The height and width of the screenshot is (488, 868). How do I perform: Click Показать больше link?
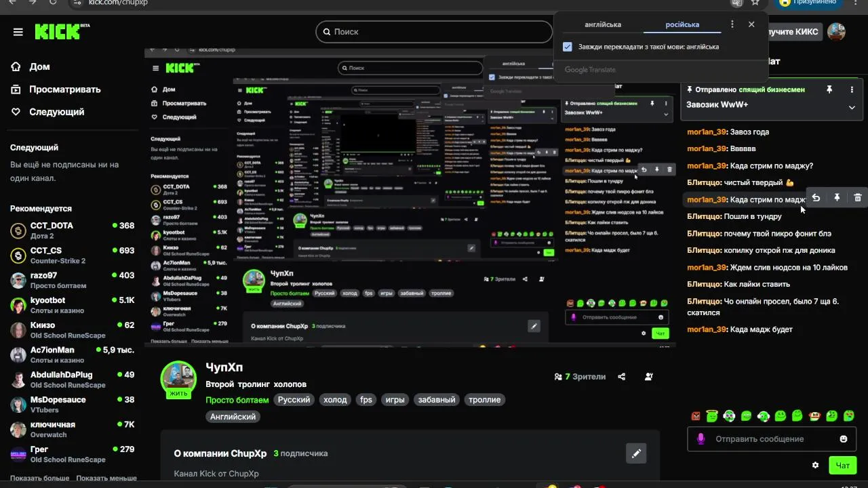point(39,479)
